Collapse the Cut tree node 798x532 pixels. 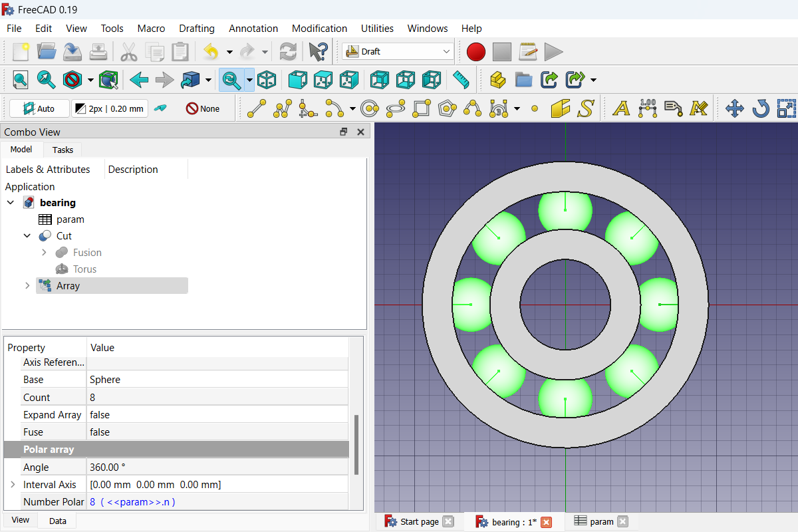[27, 236]
